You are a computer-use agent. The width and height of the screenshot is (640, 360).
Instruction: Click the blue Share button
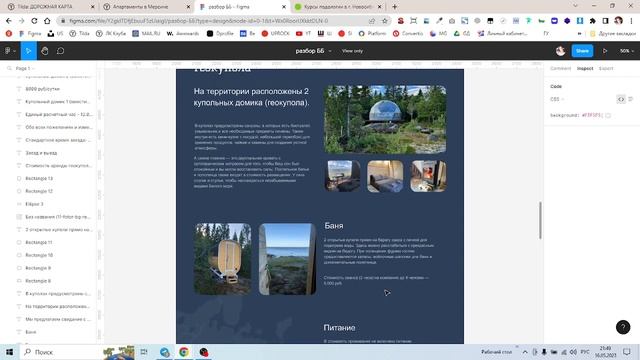click(582, 51)
